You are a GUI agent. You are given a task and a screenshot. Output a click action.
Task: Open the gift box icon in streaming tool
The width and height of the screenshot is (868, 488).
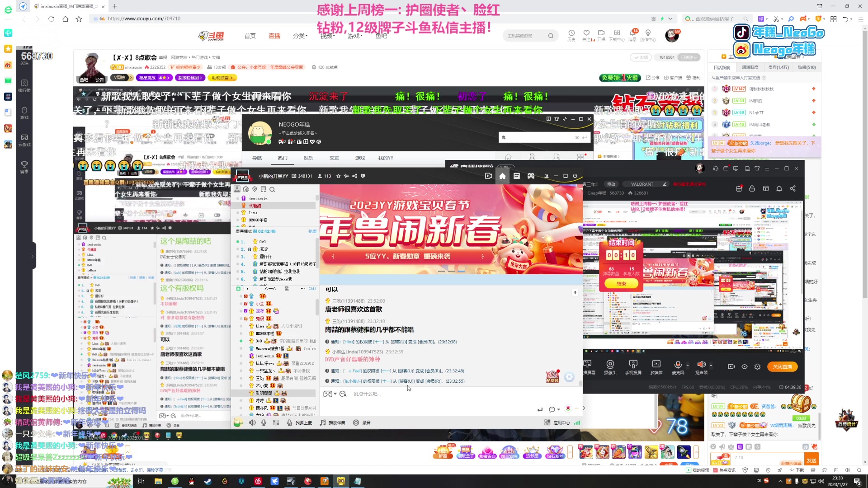pyautogui.click(x=739, y=188)
